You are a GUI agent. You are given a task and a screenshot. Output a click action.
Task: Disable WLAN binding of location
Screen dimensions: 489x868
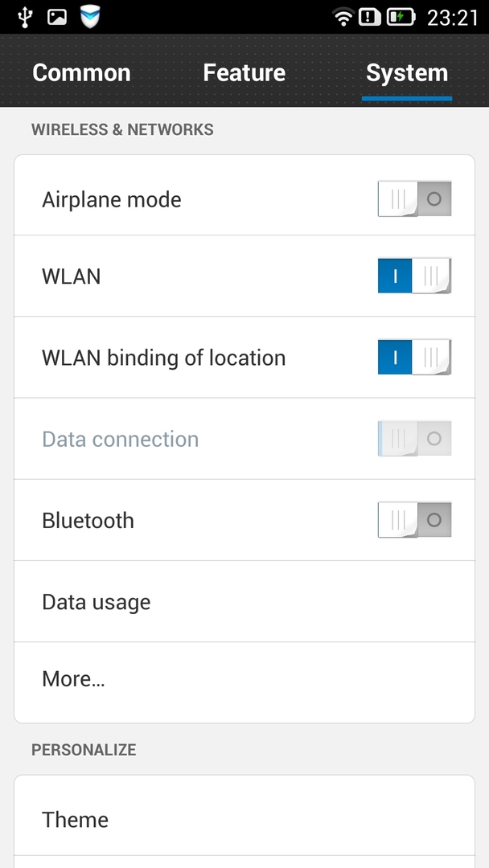pyautogui.click(x=414, y=357)
